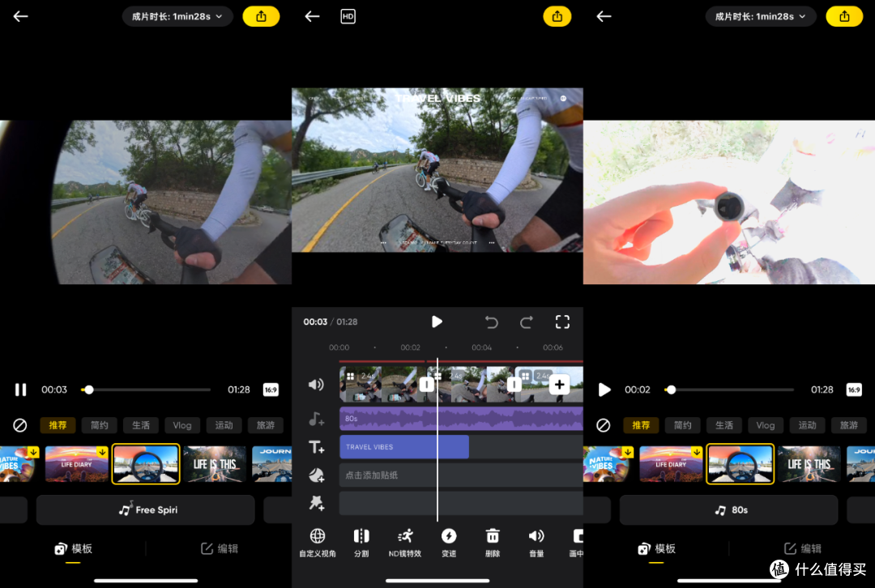Select the TRAVEL VIBES text clip
This screenshot has width=875, height=588.
coord(404,447)
